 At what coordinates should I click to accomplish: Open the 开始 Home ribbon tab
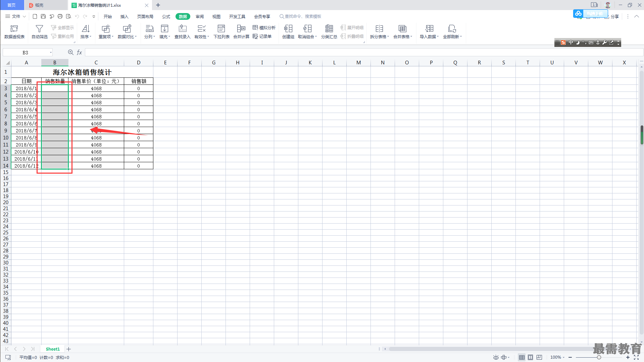tap(108, 16)
